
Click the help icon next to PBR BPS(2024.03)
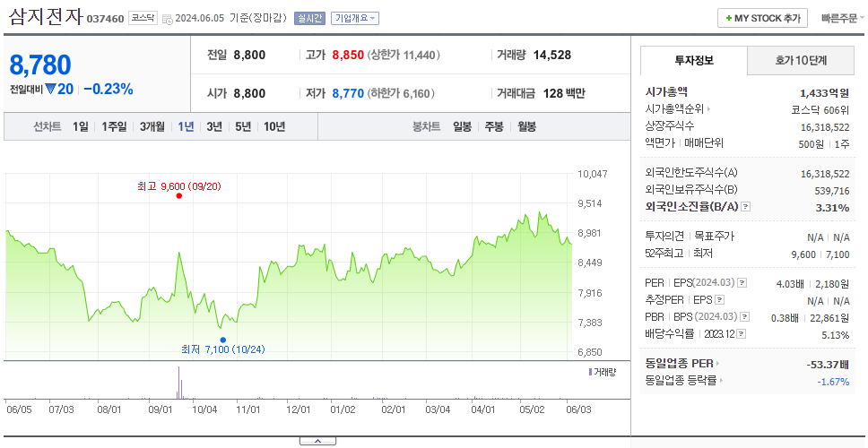click(x=745, y=317)
